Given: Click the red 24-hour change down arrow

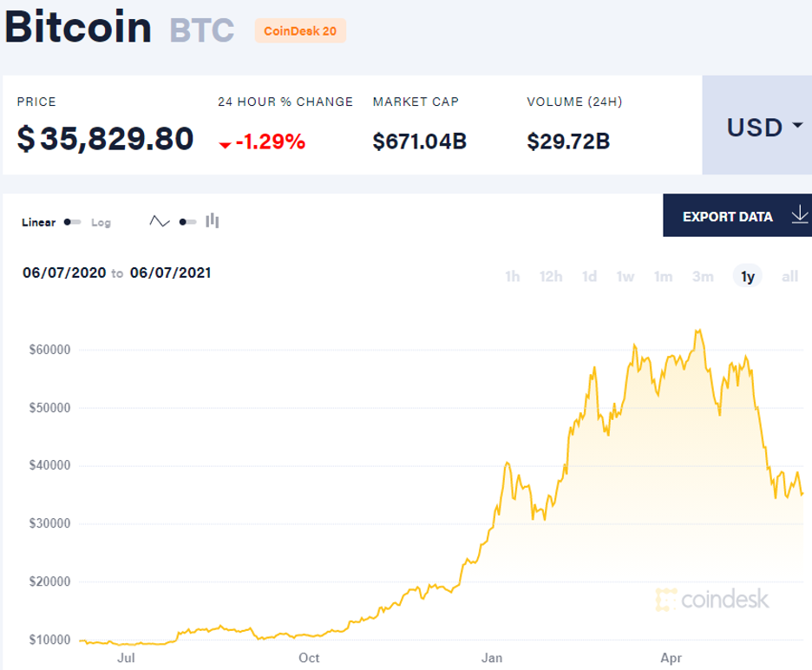Looking at the screenshot, I should tap(225, 145).
